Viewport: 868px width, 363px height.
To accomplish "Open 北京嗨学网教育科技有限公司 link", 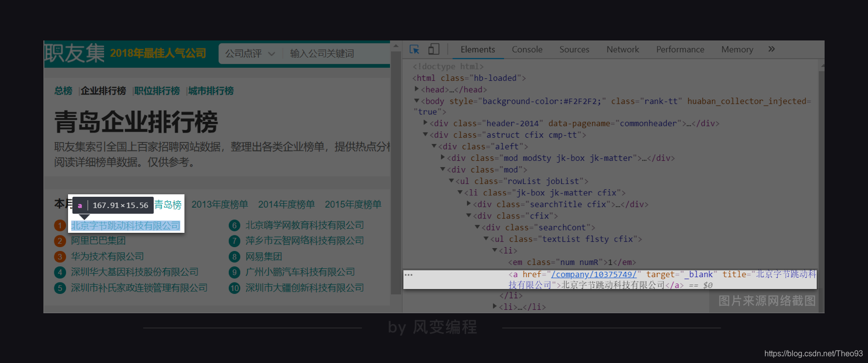I will 305,225.
